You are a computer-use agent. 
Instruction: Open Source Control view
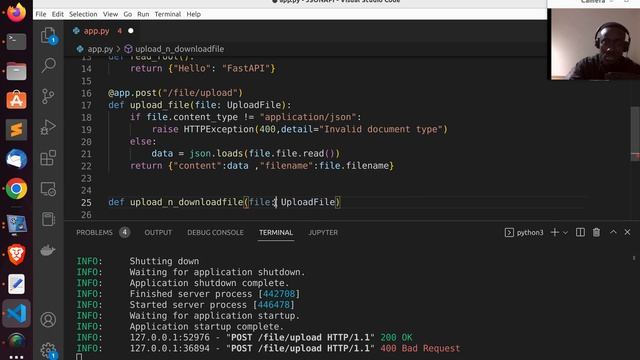48,96
